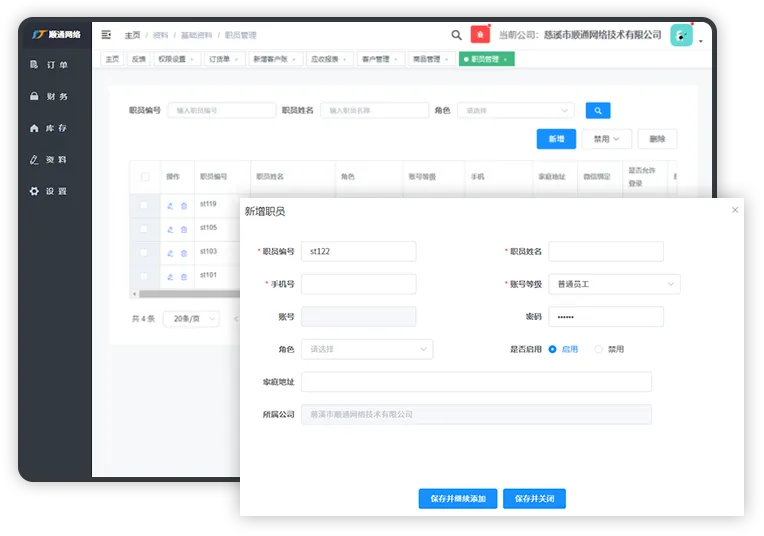Screen dimensions: 764x536
Task: Expand the 账号等级 dropdown showing 普通员工
Action: (x=614, y=284)
